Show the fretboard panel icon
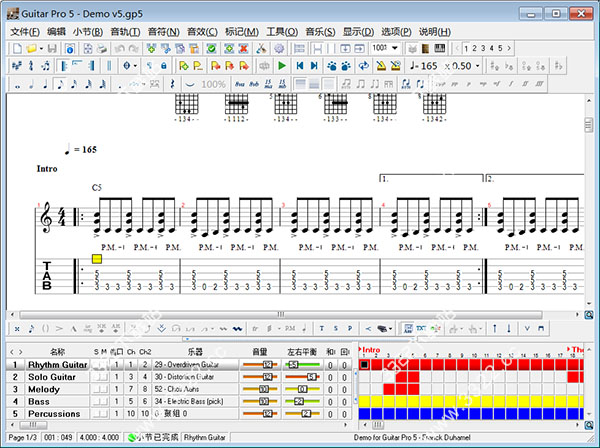This screenshot has width=600, height=448. click(x=426, y=49)
